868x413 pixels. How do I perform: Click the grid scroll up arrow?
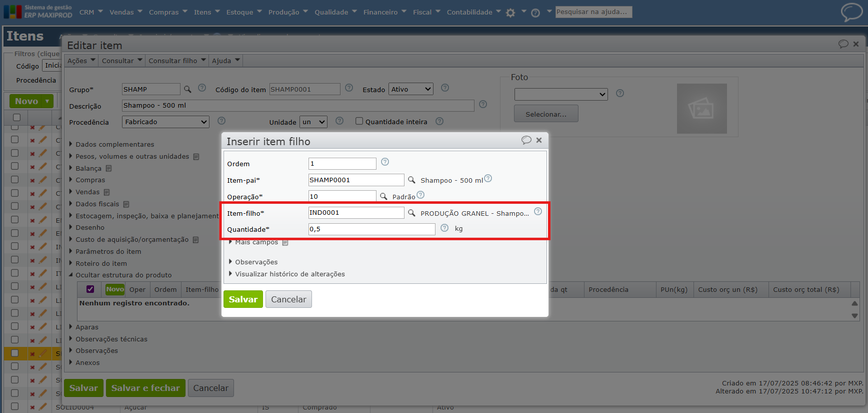click(x=854, y=303)
